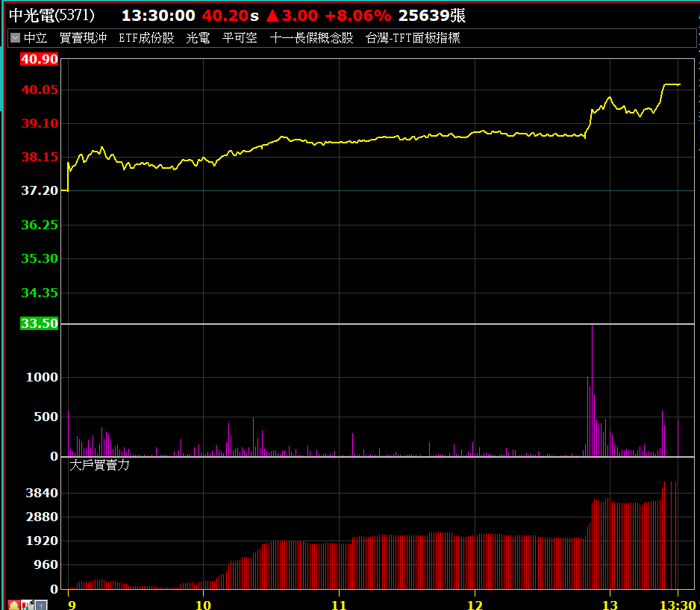Click the 39.10 price axis label
Screen dimensions: 700x610
coord(40,123)
